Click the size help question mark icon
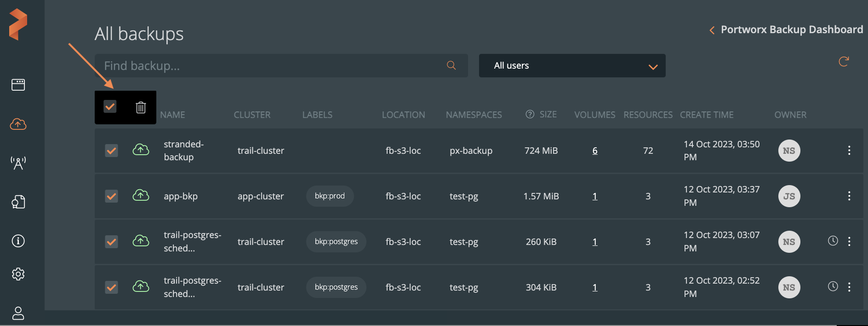Image resolution: width=868 pixels, height=326 pixels. point(530,114)
